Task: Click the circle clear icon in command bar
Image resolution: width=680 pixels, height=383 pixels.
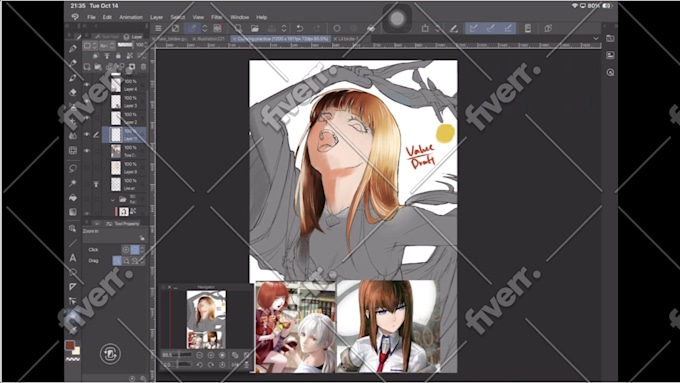Action: point(337,29)
